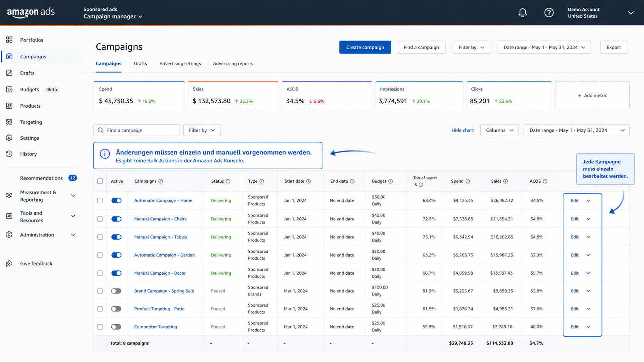
Task: Open top Date range May 1 - May 31 dropdown
Action: pyautogui.click(x=544, y=47)
